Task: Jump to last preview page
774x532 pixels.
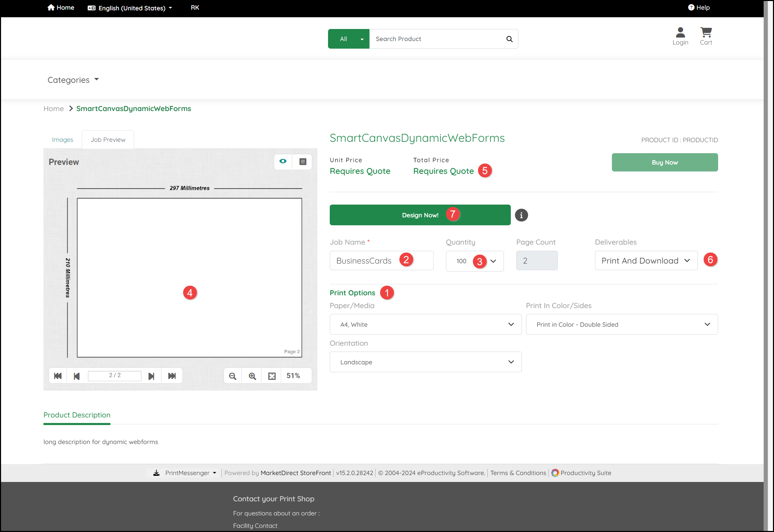Action: pyautogui.click(x=172, y=376)
